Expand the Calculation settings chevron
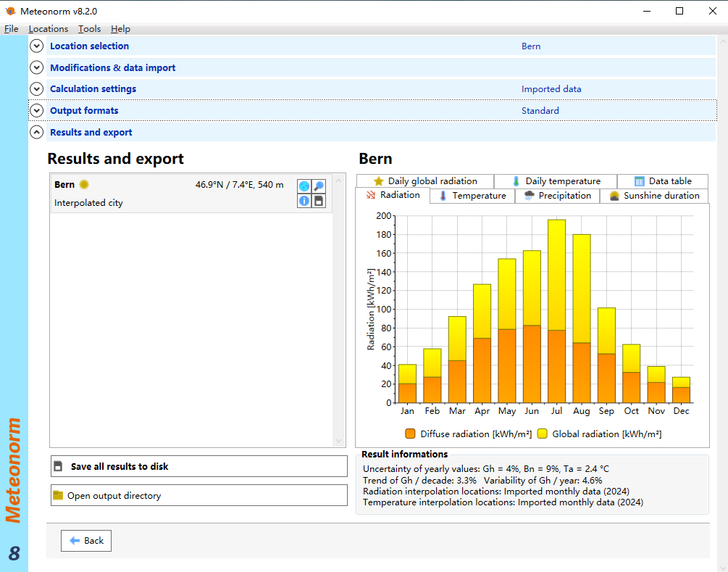The image size is (728, 572). coord(37,88)
